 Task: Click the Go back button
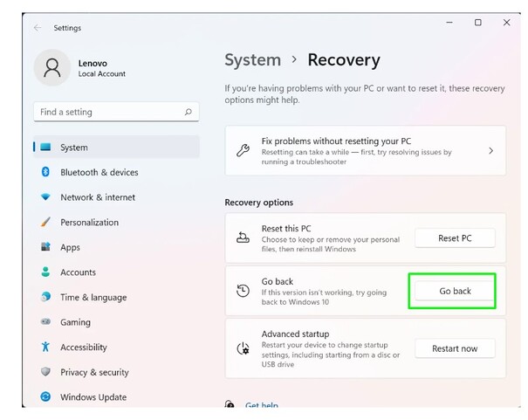click(x=455, y=291)
